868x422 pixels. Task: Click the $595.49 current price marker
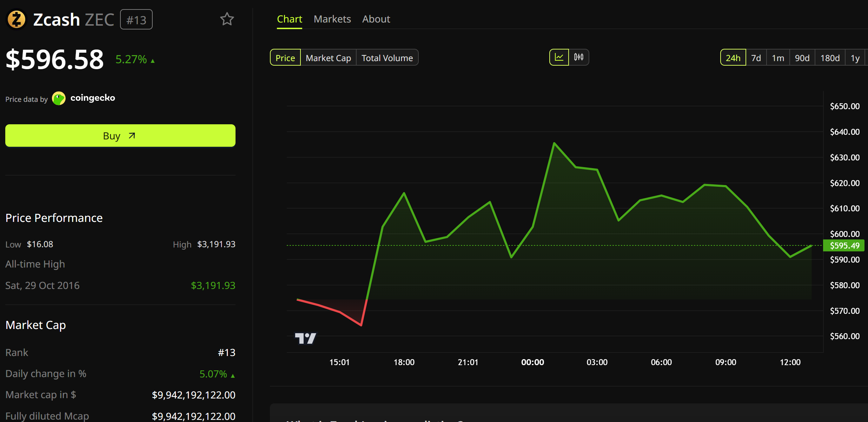point(844,245)
